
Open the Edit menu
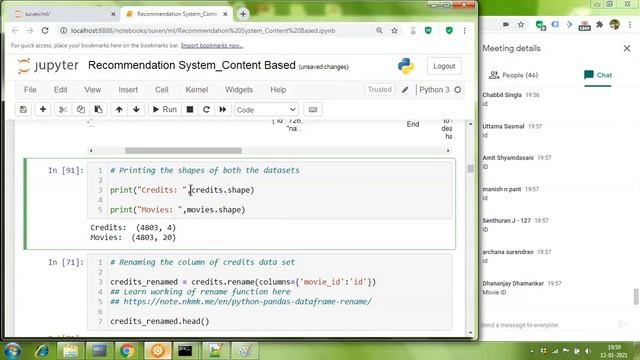coord(60,90)
